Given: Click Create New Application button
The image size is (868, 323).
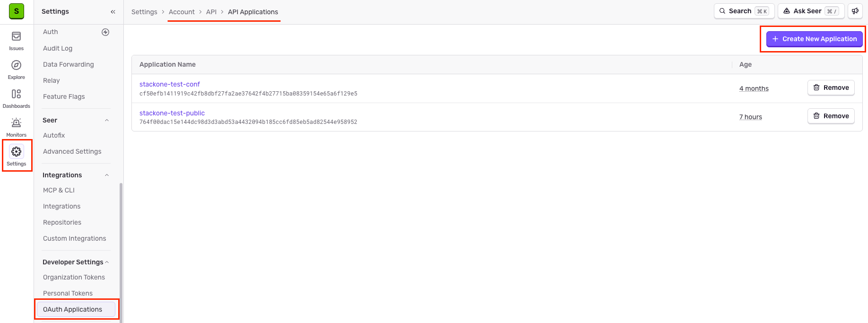Looking at the screenshot, I should click(x=815, y=39).
